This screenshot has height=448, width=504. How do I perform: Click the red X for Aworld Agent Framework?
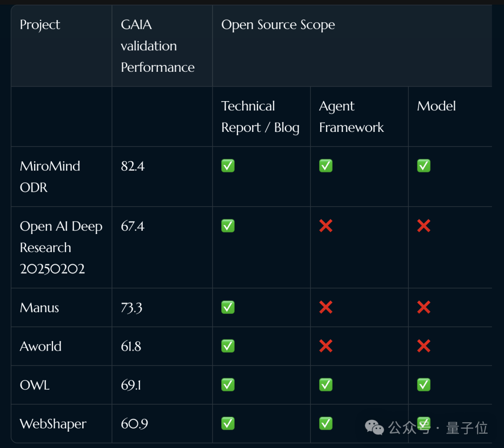[326, 346]
